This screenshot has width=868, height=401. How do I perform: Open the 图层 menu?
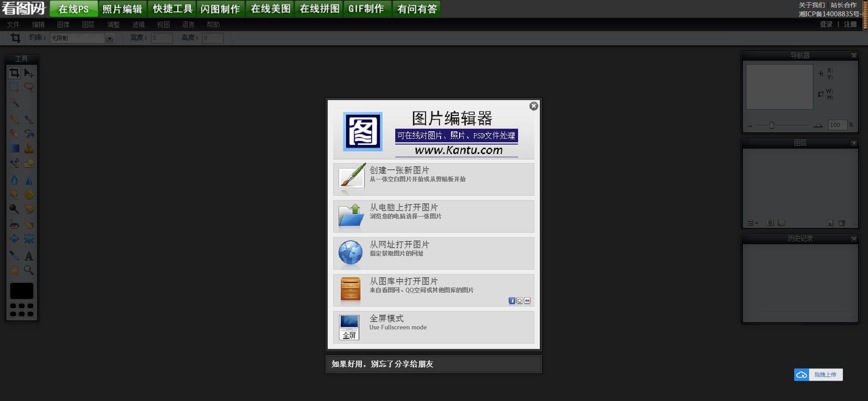click(88, 24)
